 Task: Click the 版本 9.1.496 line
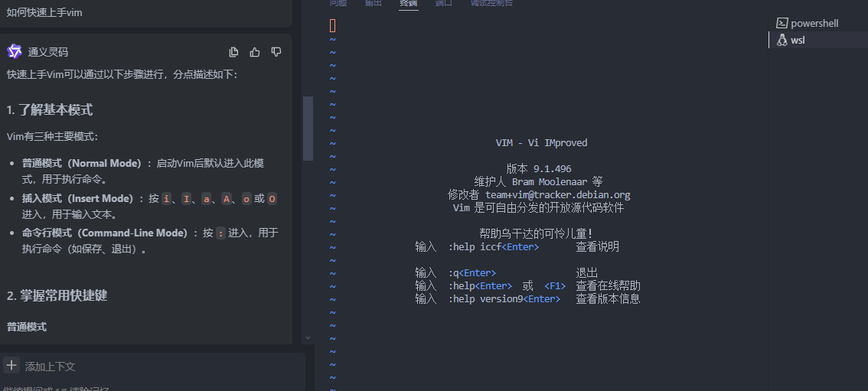pyautogui.click(x=539, y=168)
